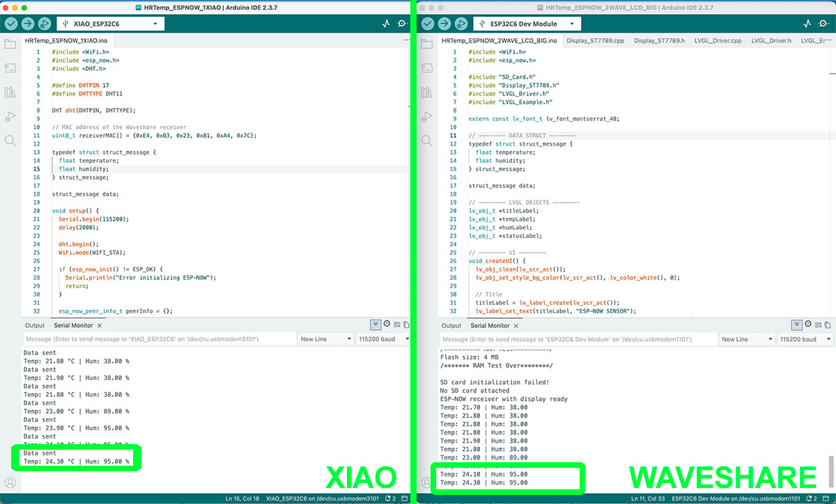Open Sketchbook folder in the right Waveshare sidebar

click(426, 44)
